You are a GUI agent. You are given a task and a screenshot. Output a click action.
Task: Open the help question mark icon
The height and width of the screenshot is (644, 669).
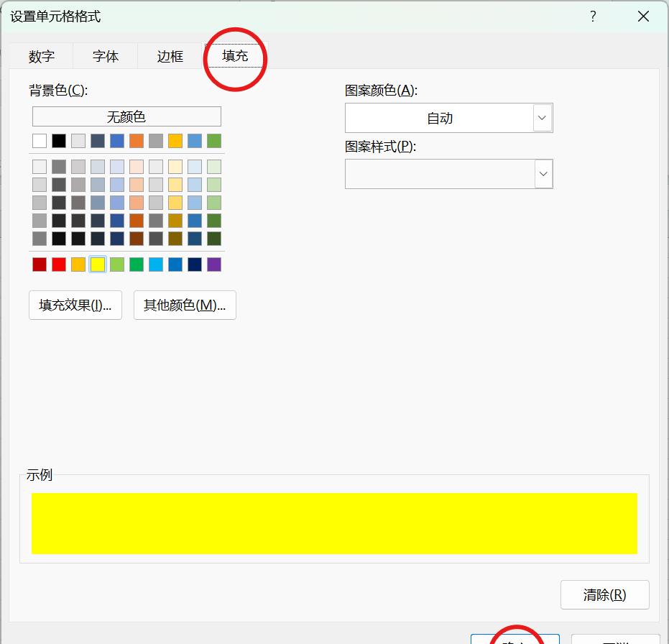pos(593,17)
